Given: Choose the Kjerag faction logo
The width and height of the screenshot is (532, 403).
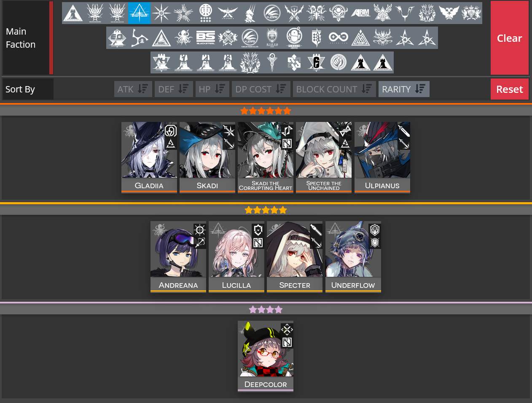Looking at the screenshot, I should coord(272,13).
